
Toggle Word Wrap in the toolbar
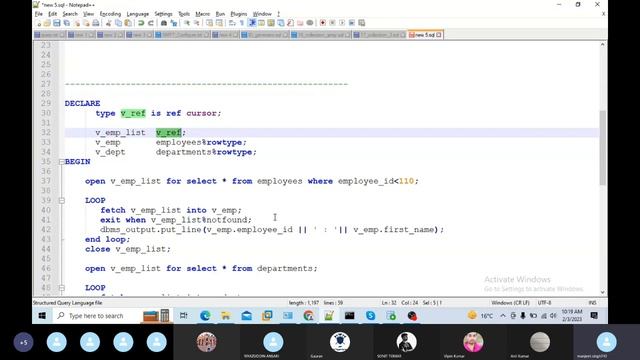231,23
